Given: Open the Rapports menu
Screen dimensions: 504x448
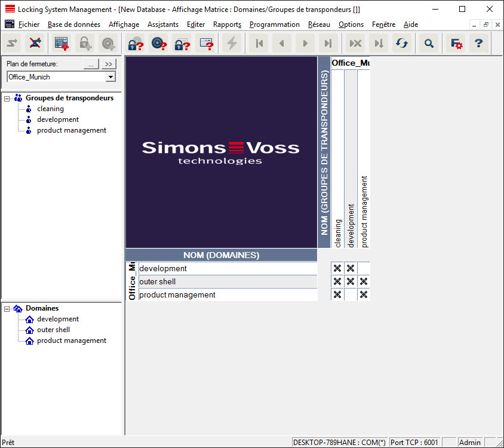Looking at the screenshot, I should 227,24.
